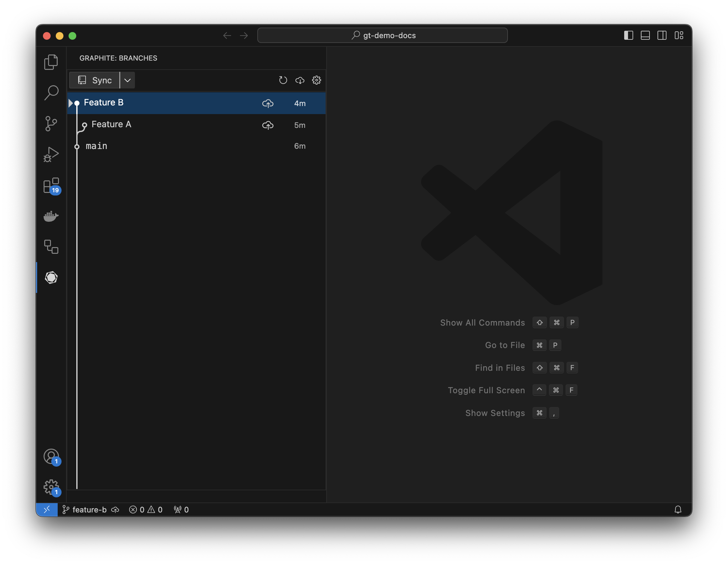Select the main branch row
The height and width of the screenshot is (564, 728).
(x=97, y=146)
